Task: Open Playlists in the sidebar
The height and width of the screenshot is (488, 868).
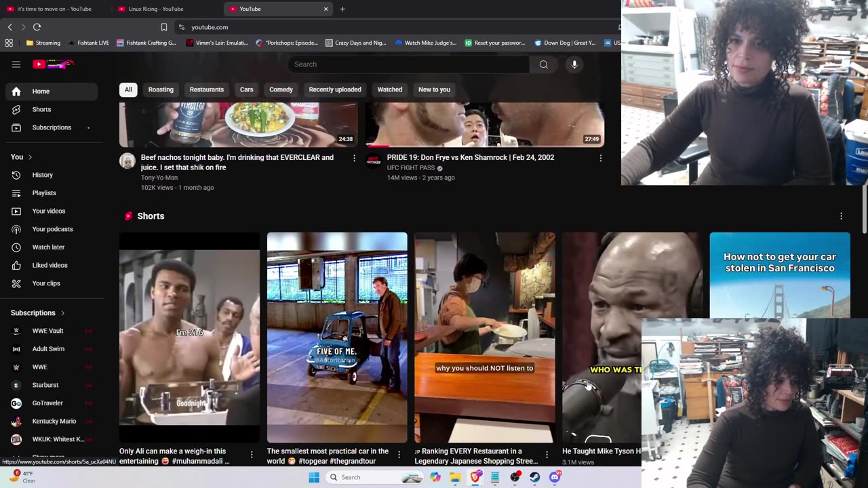Action: point(52,193)
